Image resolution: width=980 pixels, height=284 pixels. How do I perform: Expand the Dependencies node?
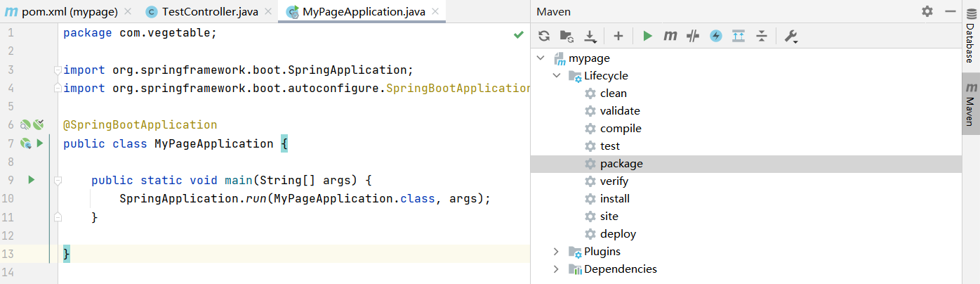point(556,269)
